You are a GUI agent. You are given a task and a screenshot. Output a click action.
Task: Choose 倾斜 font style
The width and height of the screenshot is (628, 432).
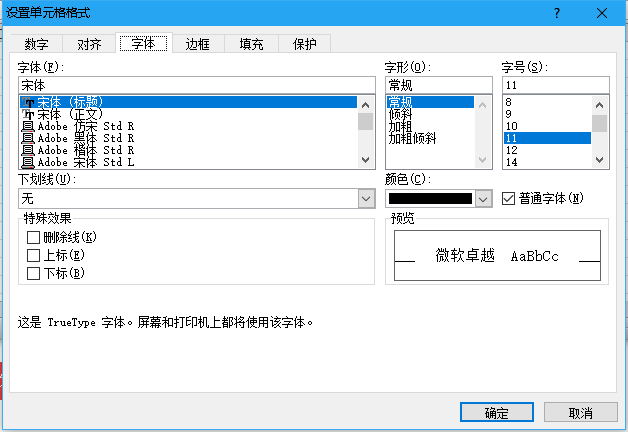(430, 114)
